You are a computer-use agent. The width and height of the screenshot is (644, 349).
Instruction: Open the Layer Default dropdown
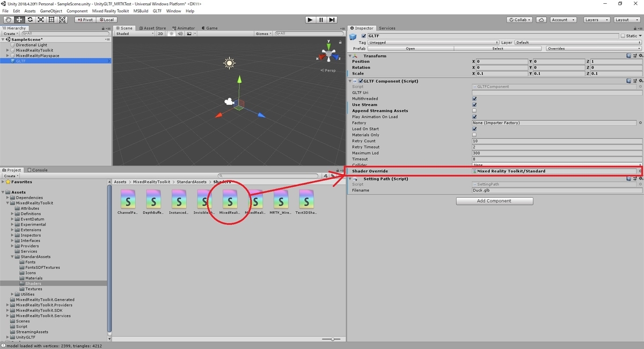(577, 42)
